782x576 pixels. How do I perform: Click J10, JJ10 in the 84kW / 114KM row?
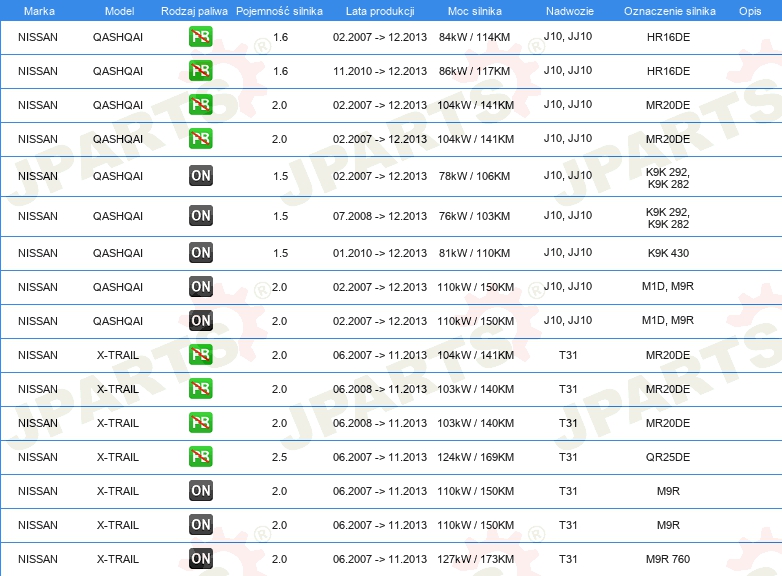(x=568, y=36)
